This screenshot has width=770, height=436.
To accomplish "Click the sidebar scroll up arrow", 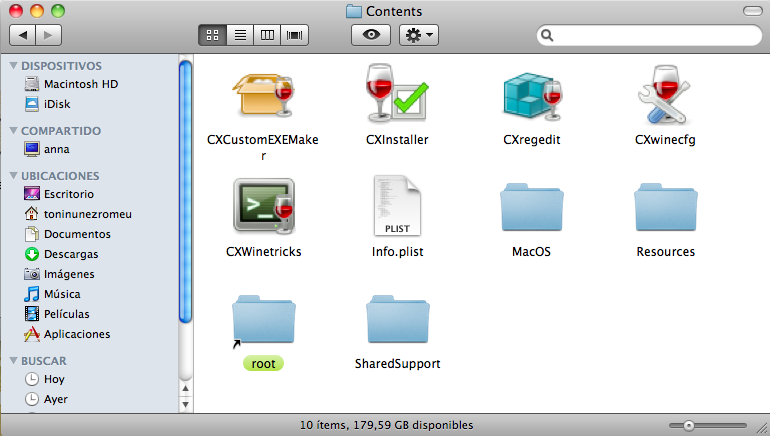I will pos(185,389).
